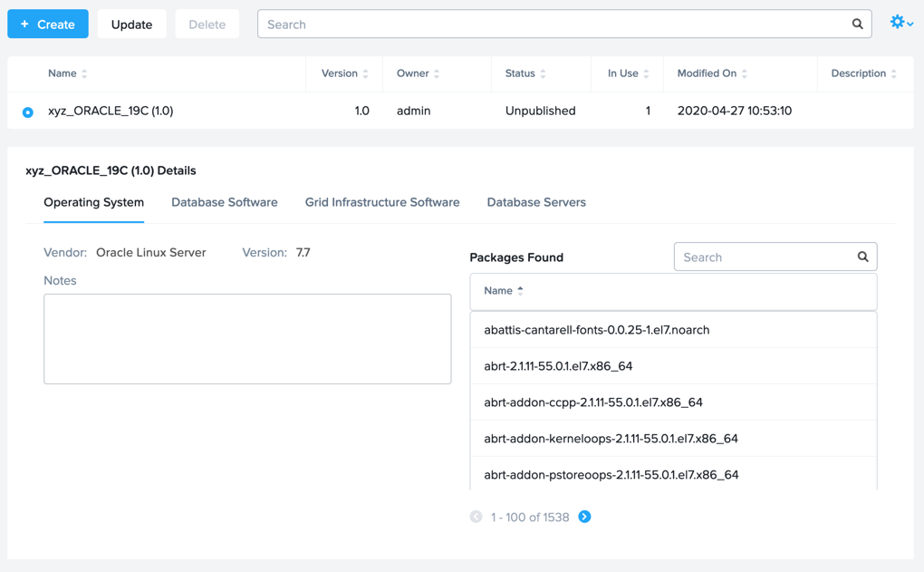924x572 pixels.
Task: Switch to the Operating System tab
Action: (x=93, y=202)
